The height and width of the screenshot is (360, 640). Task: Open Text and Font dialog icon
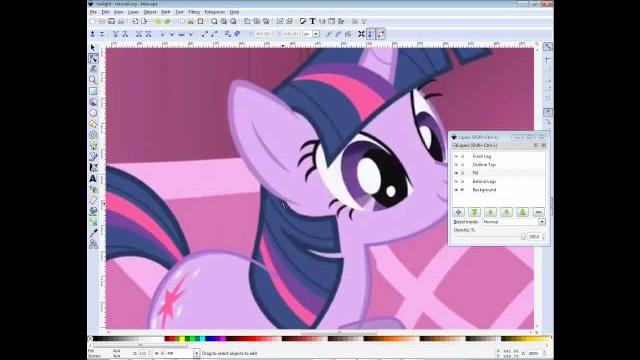tap(312, 21)
